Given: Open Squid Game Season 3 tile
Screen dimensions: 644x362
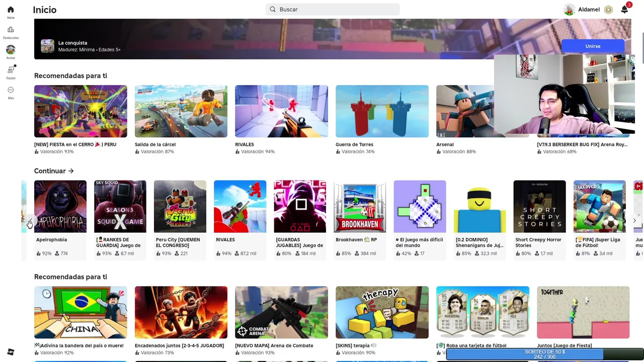Looking at the screenshot, I should (120, 207).
